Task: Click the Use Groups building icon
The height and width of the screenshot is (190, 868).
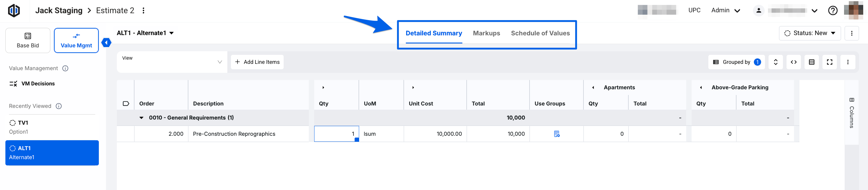Action: click(x=557, y=134)
